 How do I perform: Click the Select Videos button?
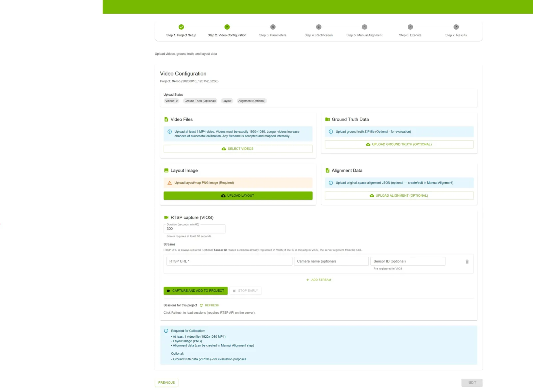(x=238, y=149)
